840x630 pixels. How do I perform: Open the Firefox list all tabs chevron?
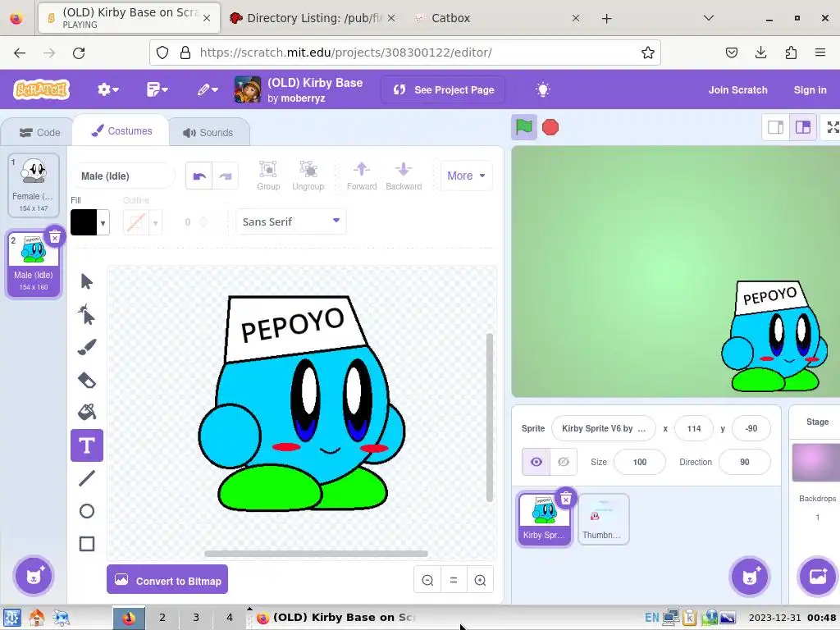708,18
